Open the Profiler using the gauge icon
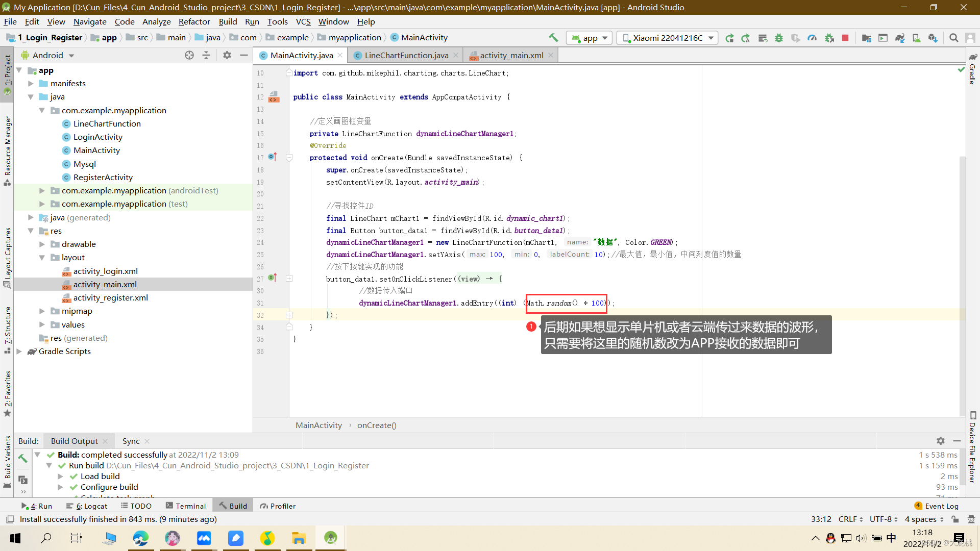Image resolution: width=980 pixels, height=551 pixels. point(812,38)
